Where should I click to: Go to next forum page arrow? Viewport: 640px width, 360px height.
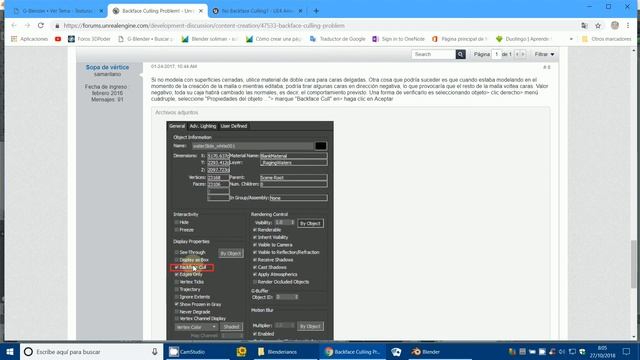523,54
